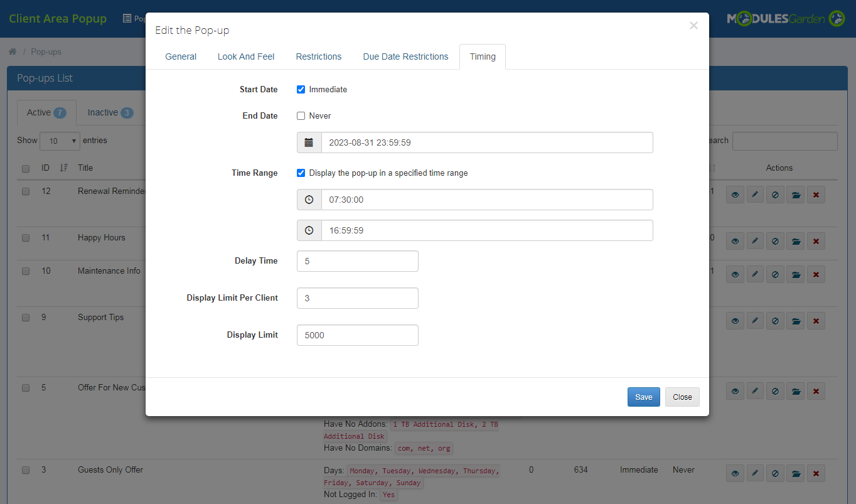Image resolution: width=856 pixels, height=504 pixels.
Task: Save the pop-up timing settings
Action: [643, 397]
